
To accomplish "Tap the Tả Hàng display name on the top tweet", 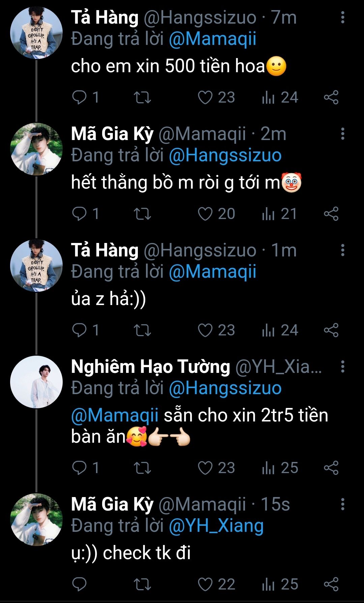I will [x=105, y=18].
